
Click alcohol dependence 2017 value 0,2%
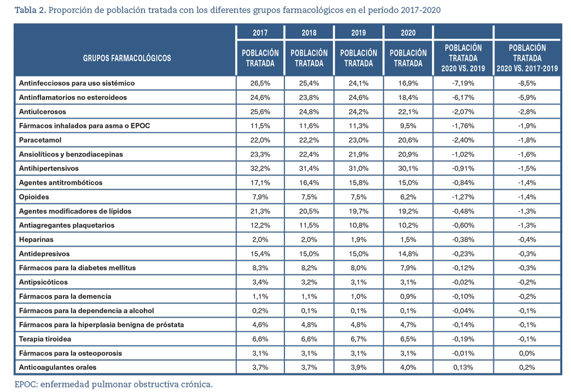[260, 311]
